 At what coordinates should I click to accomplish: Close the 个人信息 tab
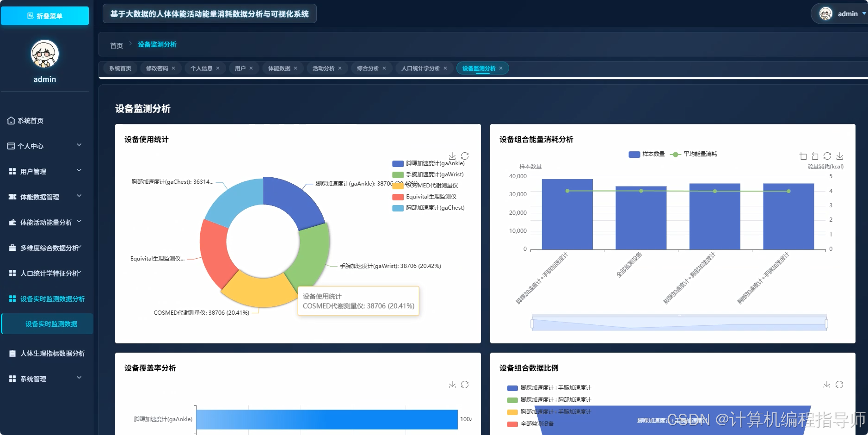coord(218,68)
